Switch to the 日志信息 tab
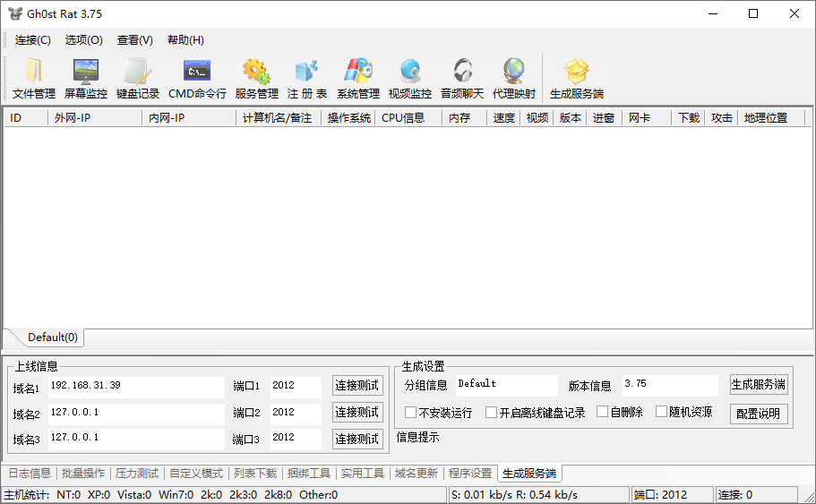 pyautogui.click(x=30, y=474)
